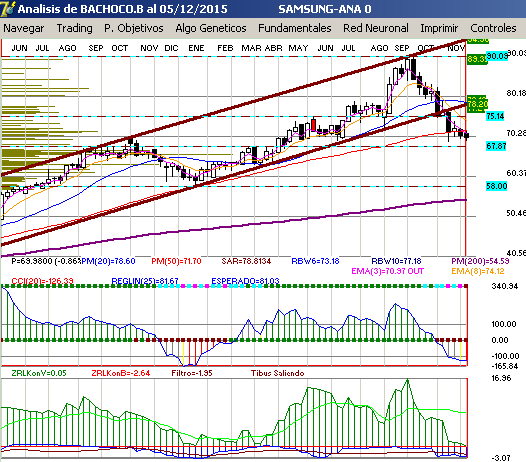
Task: Click the EMA(8)=74.12 orange label
Action: [478, 271]
